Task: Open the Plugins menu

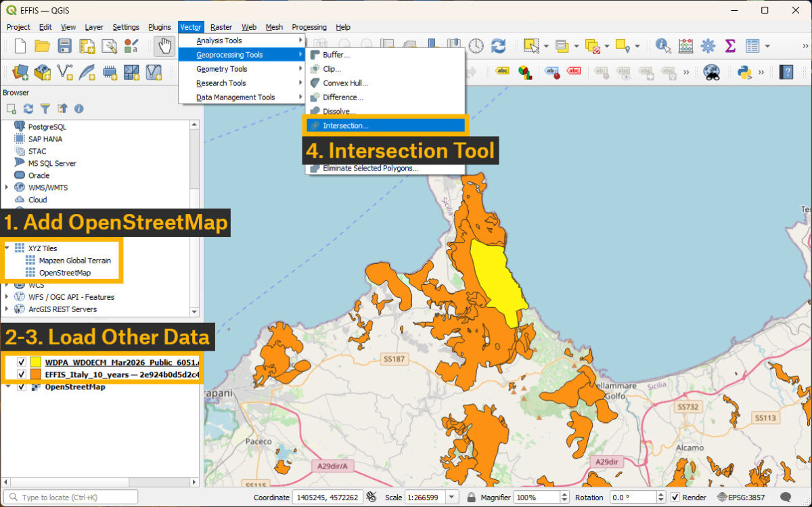Action: [160, 27]
